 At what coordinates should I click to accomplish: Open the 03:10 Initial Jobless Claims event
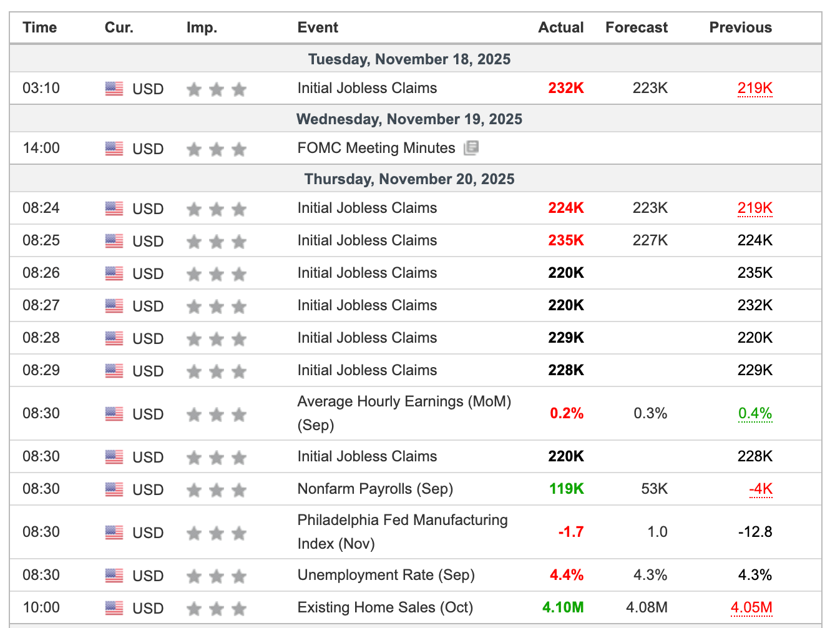[367, 88]
